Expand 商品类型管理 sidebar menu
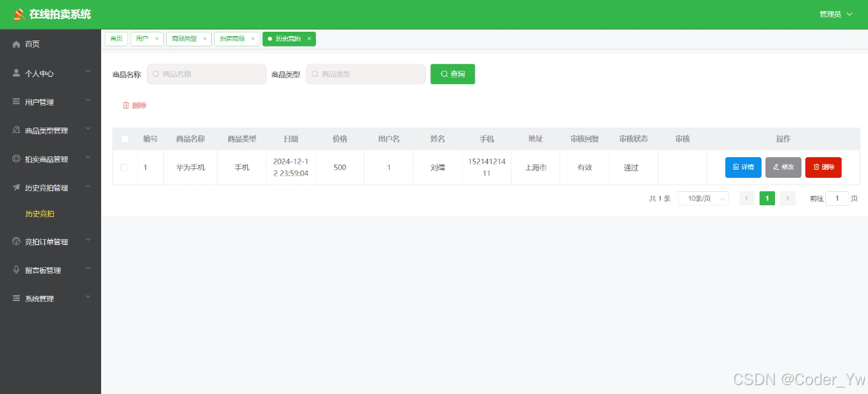This screenshot has height=394, width=868. point(88,129)
